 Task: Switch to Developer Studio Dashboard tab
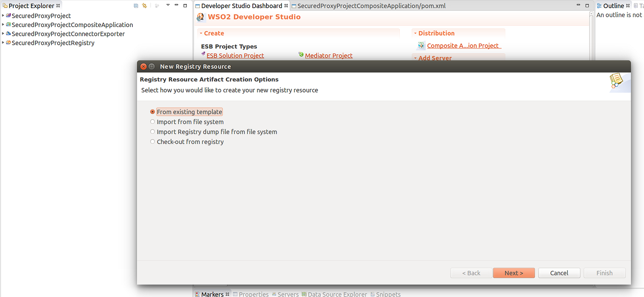coord(242,6)
